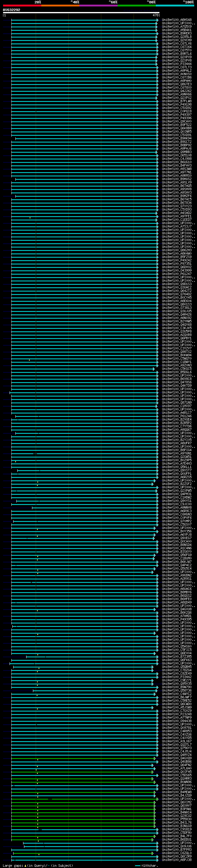This screenshot has height=868, width=197.
Task: Select the UniRef100_Q9XEG7 label
Action: point(176,538)
